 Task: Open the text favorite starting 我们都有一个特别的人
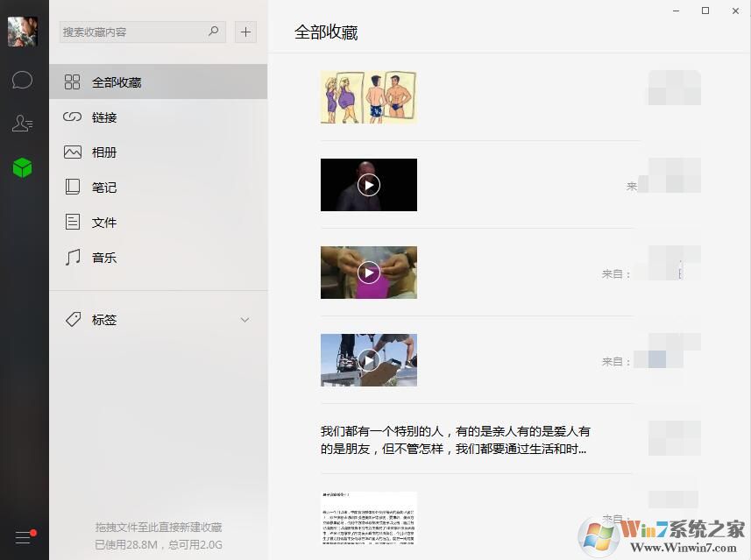[x=454, y=440]
